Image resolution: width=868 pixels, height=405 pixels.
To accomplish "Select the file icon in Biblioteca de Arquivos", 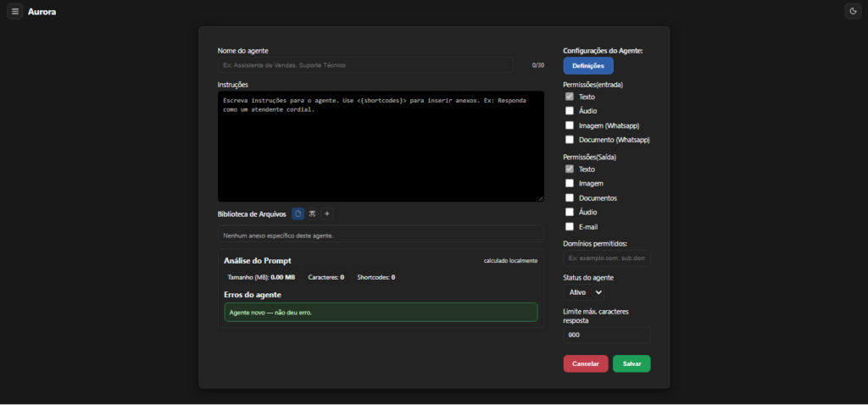I will (x=298, y=214).
